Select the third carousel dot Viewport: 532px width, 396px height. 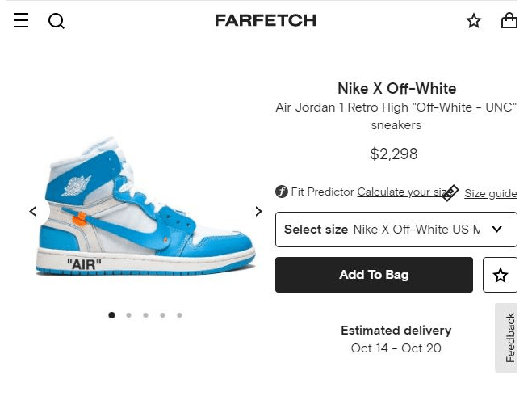145,315
